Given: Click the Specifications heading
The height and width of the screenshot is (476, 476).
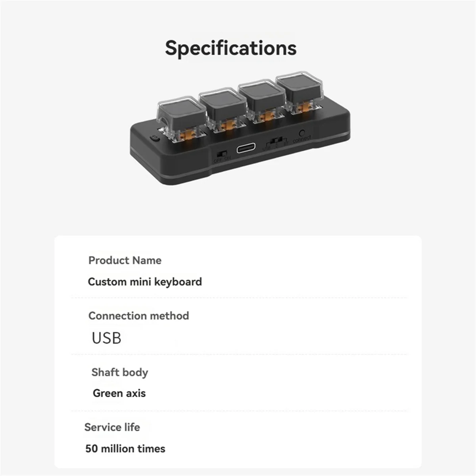Looking at the screenshot, I should pos(230,48).
